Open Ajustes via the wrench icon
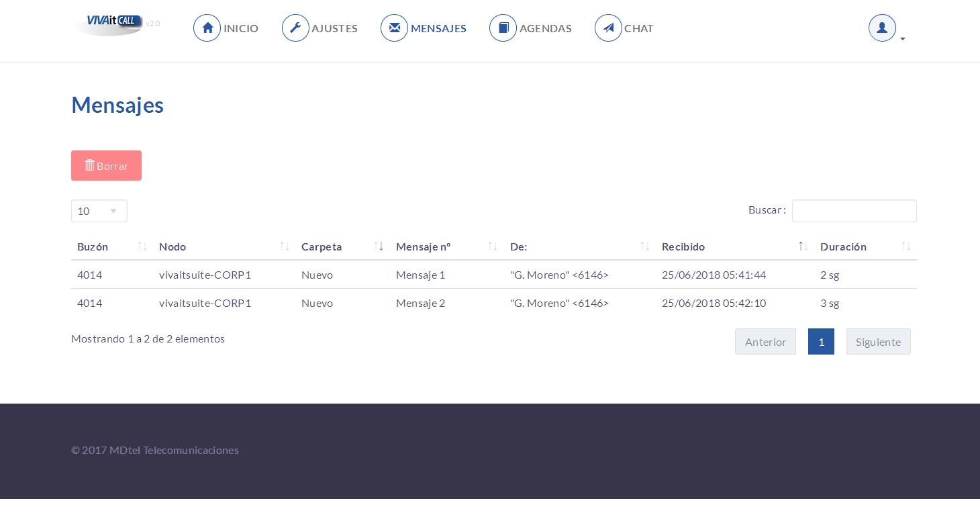 [295, 28]
